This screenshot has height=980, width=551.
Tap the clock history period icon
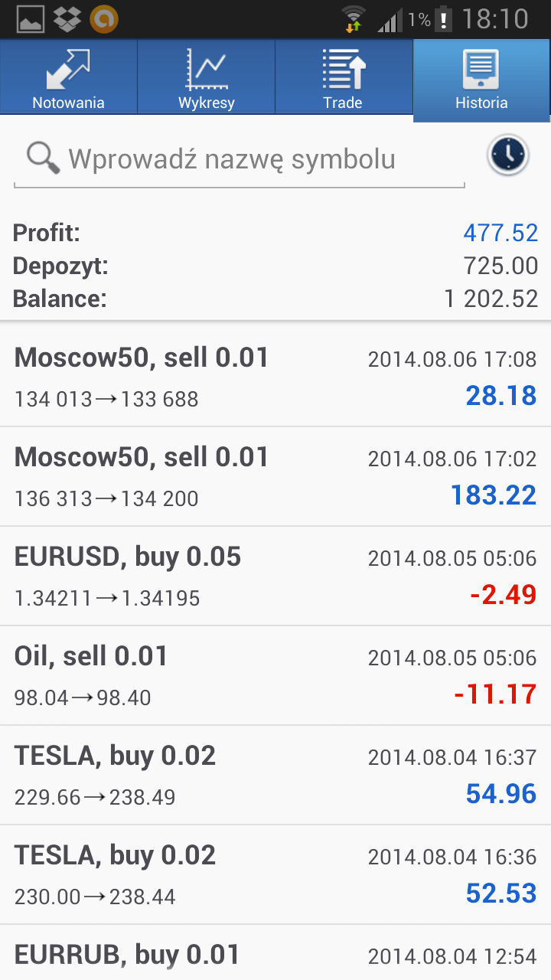click(507, 155)
